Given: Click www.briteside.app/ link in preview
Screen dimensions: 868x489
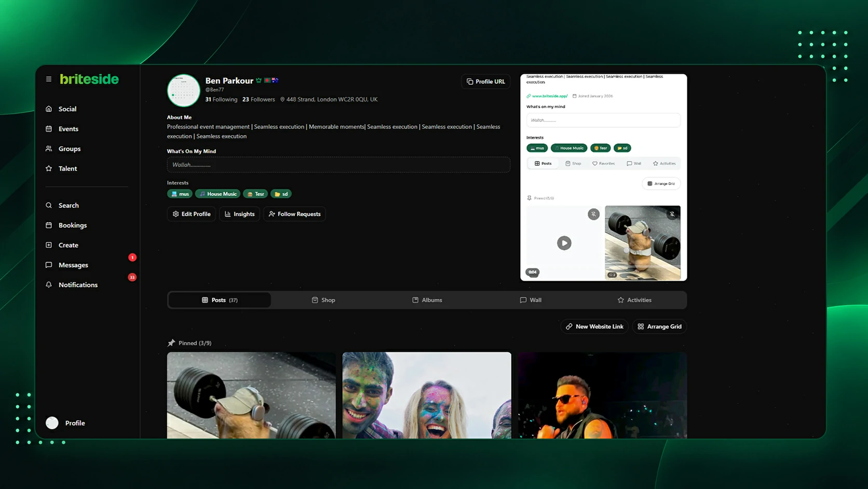Looking at the screenshot, I should pyautogui.click(x=550, y=96).
